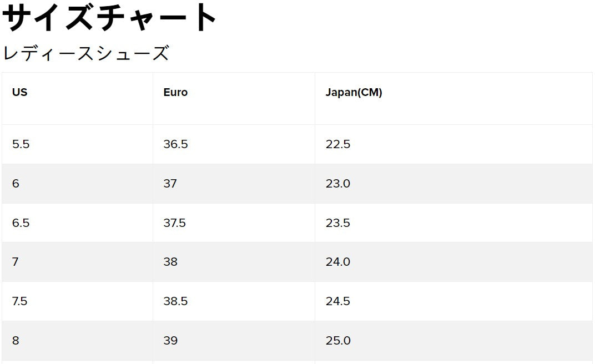Select the US size 6 cell
Screen dimensions: 595x364
pos(16,184)
